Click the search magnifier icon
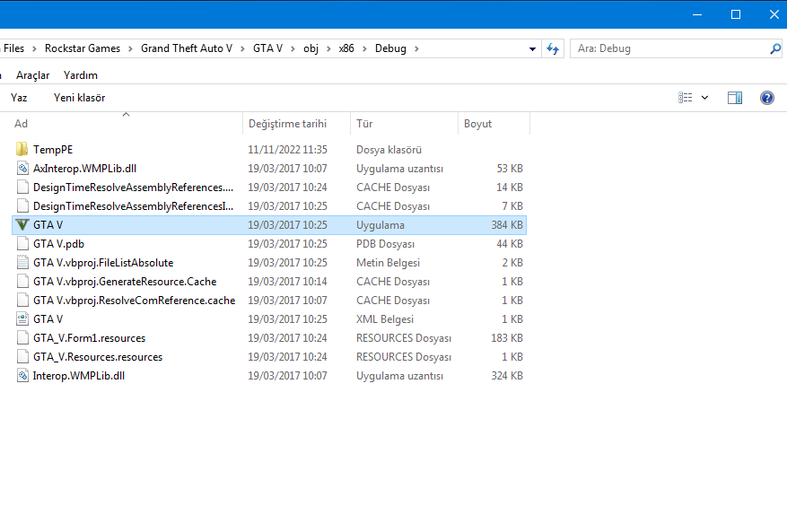The image size is (787, 532). click(x=774, y=48)
